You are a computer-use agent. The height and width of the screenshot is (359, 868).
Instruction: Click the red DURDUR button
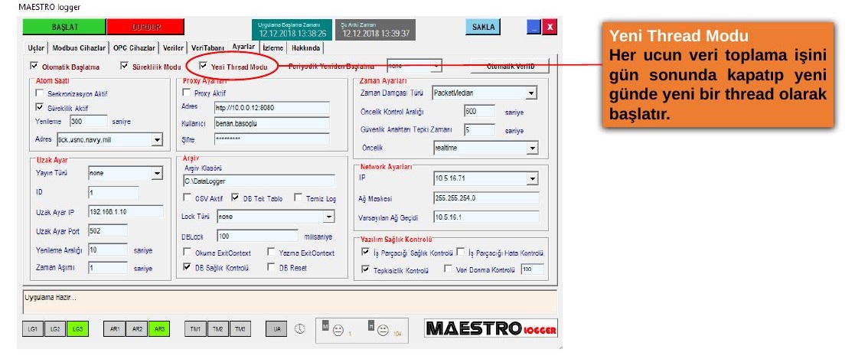click(x=145, y=27)
